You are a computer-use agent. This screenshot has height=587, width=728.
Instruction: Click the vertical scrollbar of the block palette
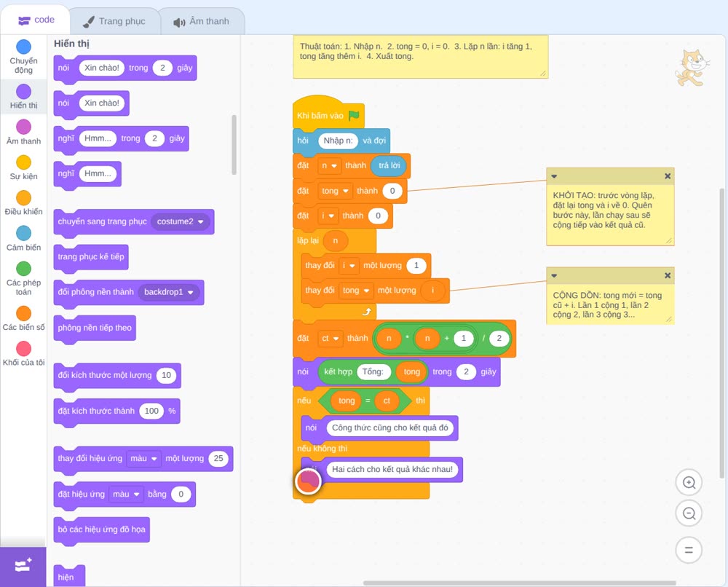[234, 145]
